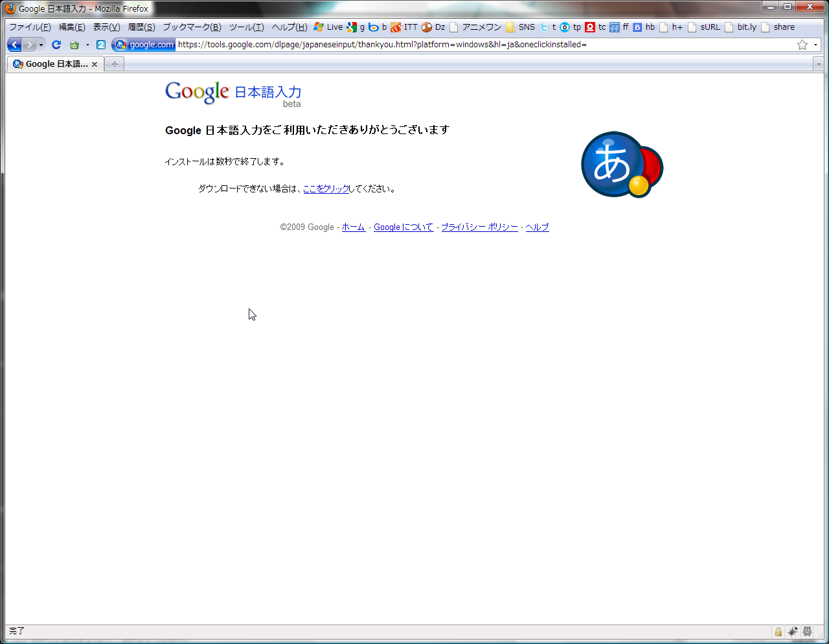
Task: Click the padlock security icon in status bar
Action: [x=778, y=631]
